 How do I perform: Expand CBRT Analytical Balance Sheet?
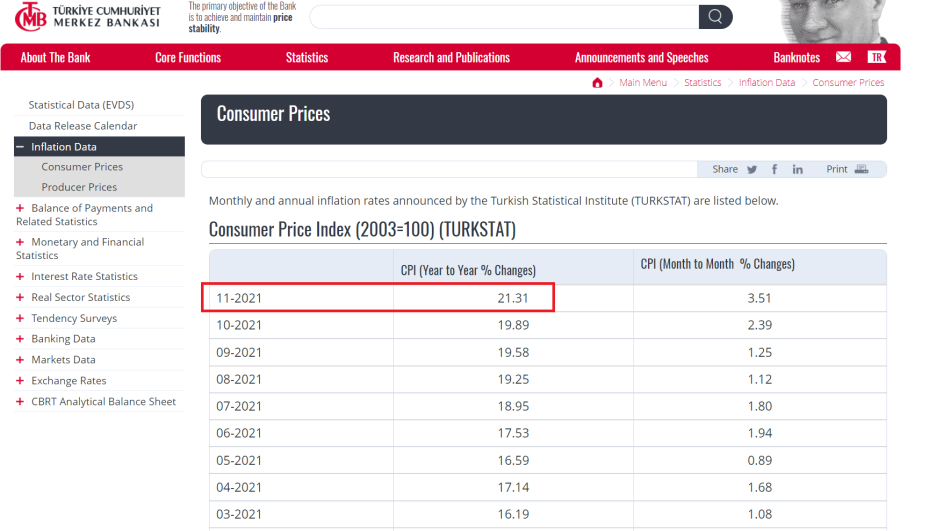tap(20, 402)
